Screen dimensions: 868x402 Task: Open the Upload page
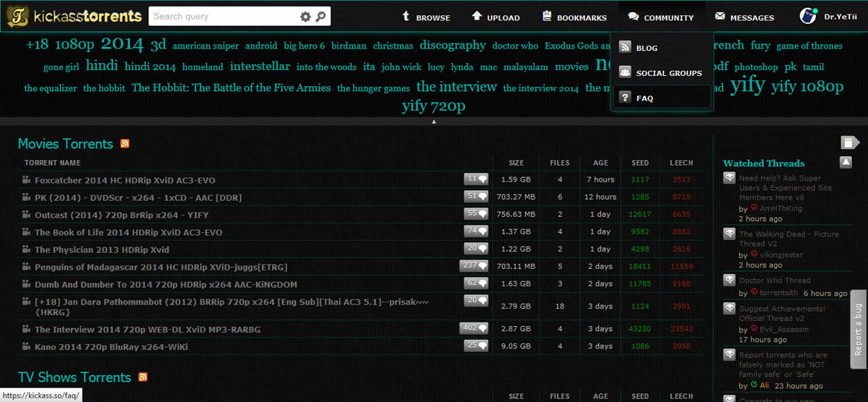click(x=495, y=17)
